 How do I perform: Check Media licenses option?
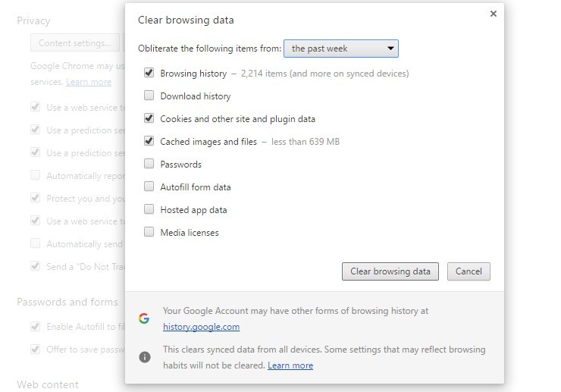pos(149,232)
